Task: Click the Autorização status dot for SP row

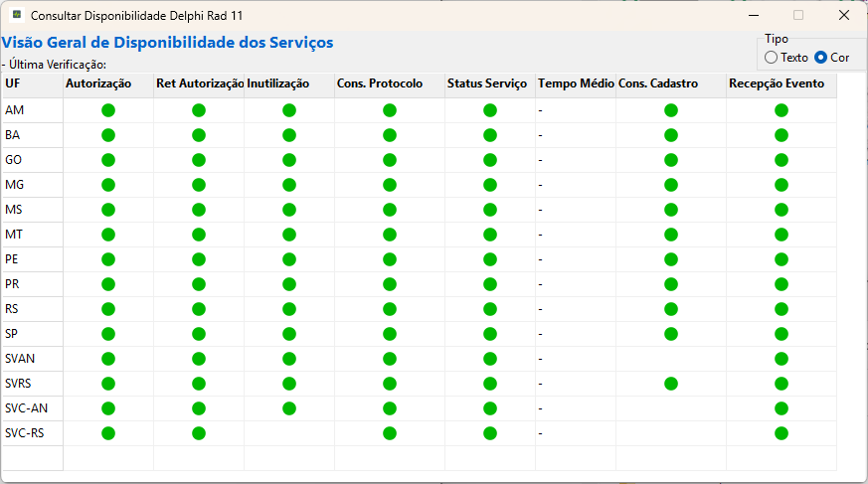Action: (x=108, y=334)
